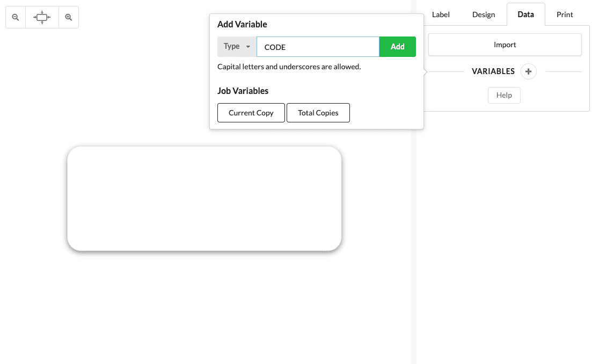592x364 pixels.
Task: Click the plus icon beside VARIABLES
Action: pos(528,71)
